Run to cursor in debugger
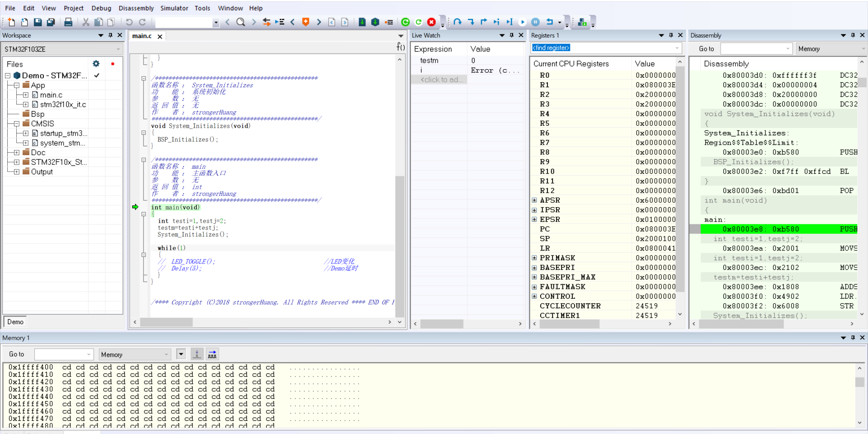Screen dimensions: 868x434 pos(509,22)
